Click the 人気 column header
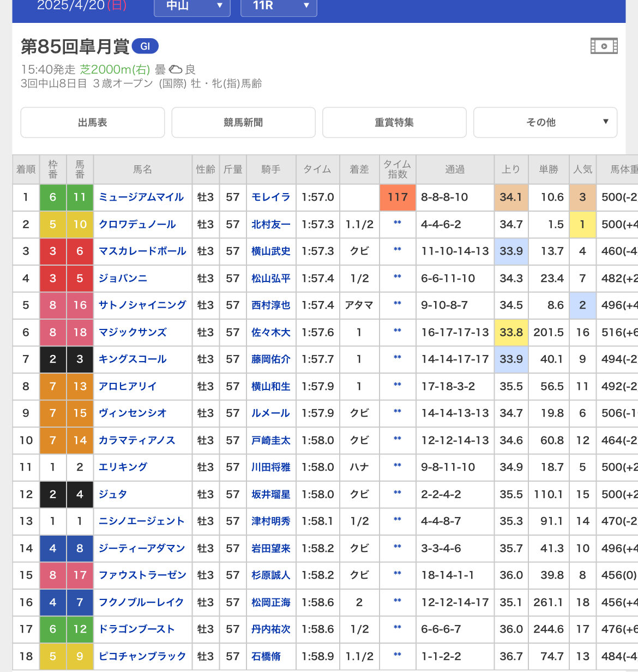The width and height of the screenshot is (638, 672). pyautogui.click(x=582, y=170)
